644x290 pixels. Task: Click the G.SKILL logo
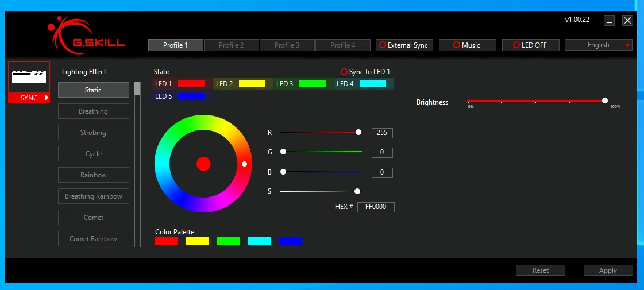[86, 36]
